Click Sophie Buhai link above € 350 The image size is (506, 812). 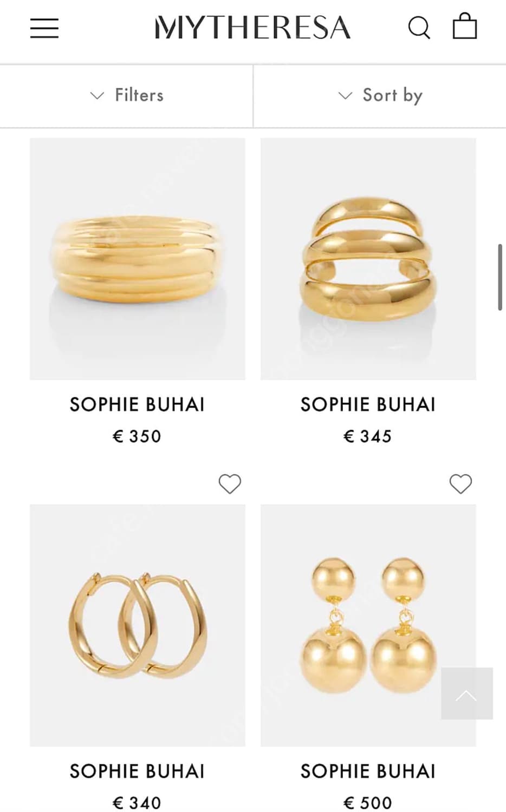137,405
